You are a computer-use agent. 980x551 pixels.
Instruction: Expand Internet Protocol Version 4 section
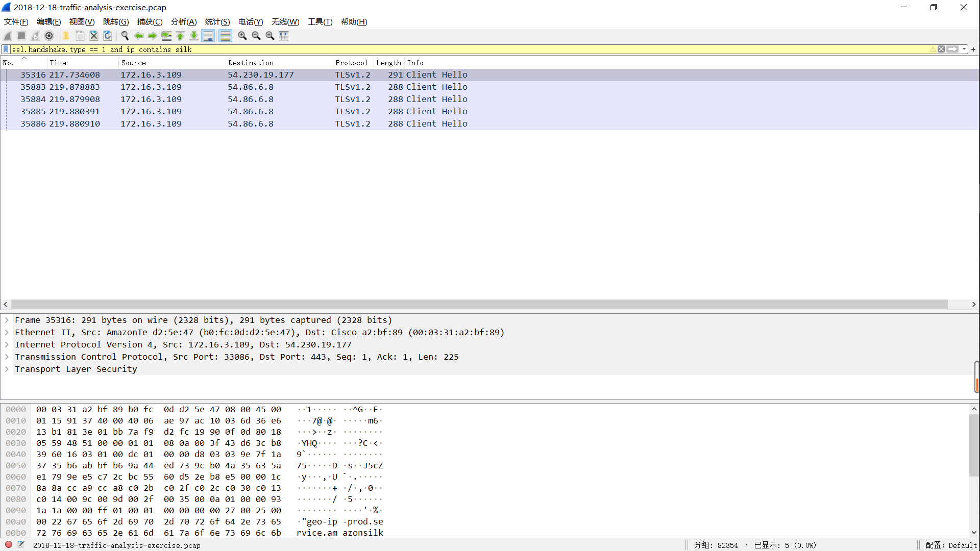point(7,345)
